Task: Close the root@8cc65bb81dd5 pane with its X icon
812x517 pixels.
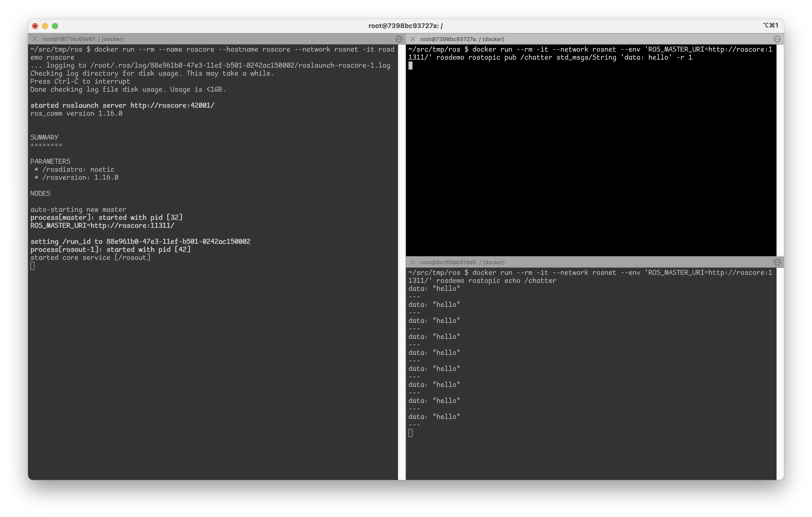Action: [413, 262]
